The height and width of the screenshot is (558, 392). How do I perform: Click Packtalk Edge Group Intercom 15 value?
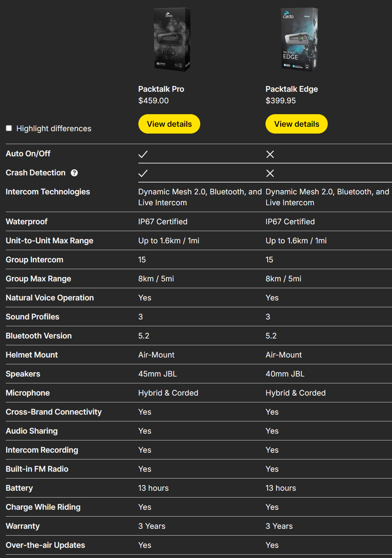click(x=269, y=260)
